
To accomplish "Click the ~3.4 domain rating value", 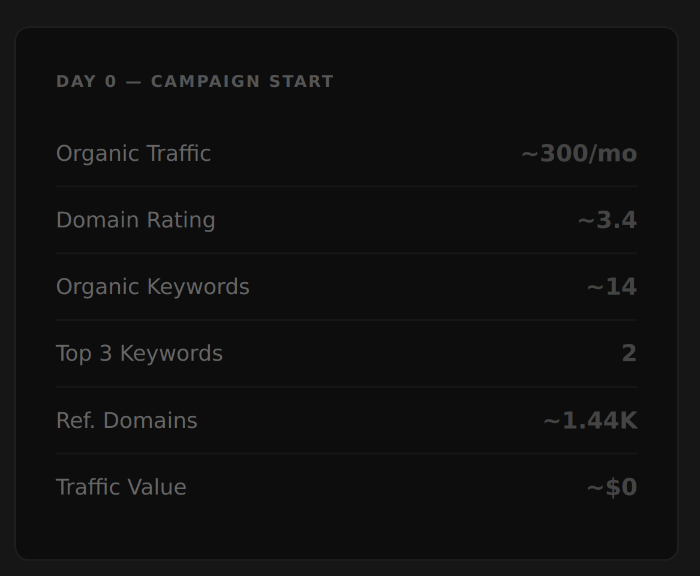I will tap(607, 220).
